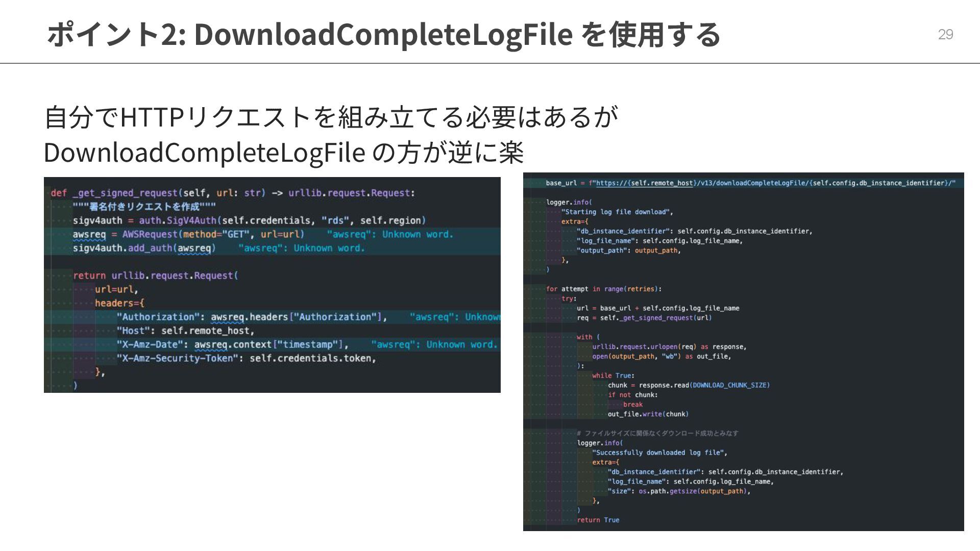Click the "Authorization" header key in code
This screenshot has width=980, height=551.
(x=158, y=317)
